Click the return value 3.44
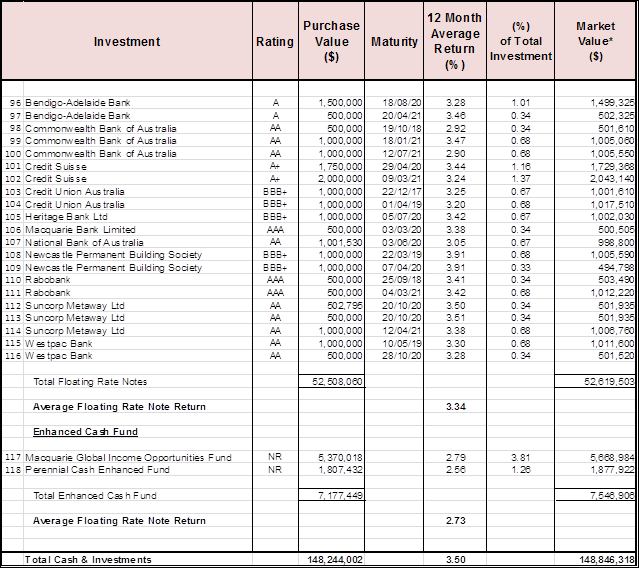This screenshot has height=568, width=639. tap(456, 167)
